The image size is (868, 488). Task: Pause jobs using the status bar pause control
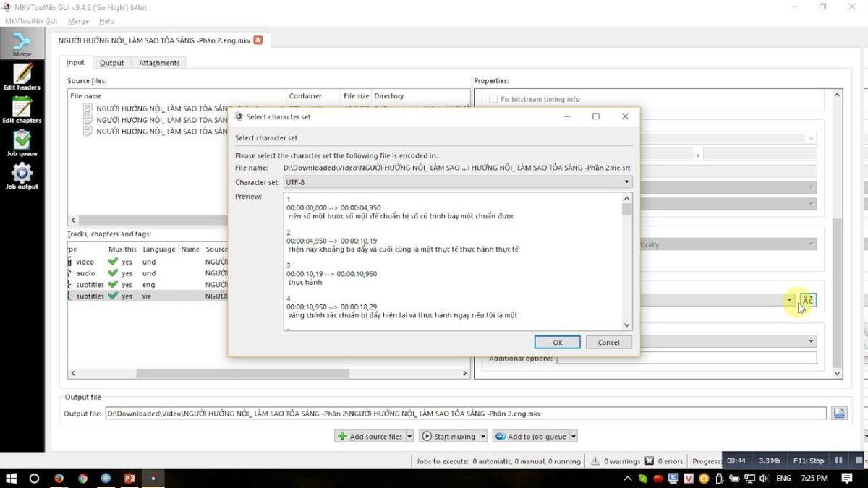click(x=838, y=460)
